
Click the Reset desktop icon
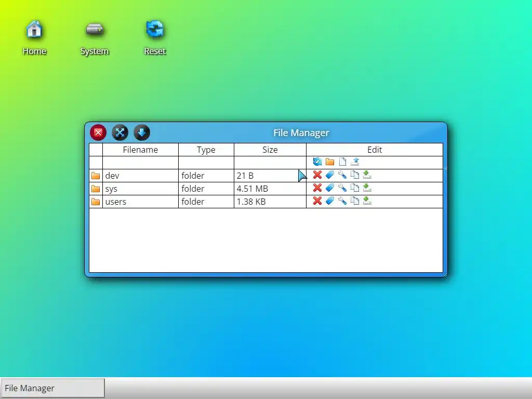(x=155, y=37)
